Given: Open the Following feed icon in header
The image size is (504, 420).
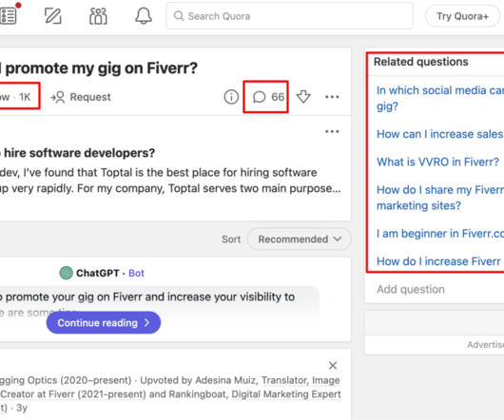Looking at the screenshot, I should coord(8,15).
